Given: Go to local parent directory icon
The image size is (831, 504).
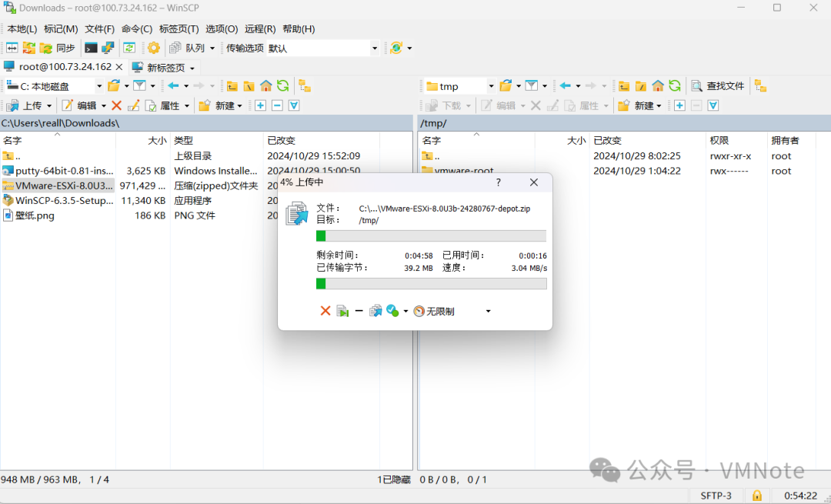Looking at the screenshot, I should coord(232,86).
